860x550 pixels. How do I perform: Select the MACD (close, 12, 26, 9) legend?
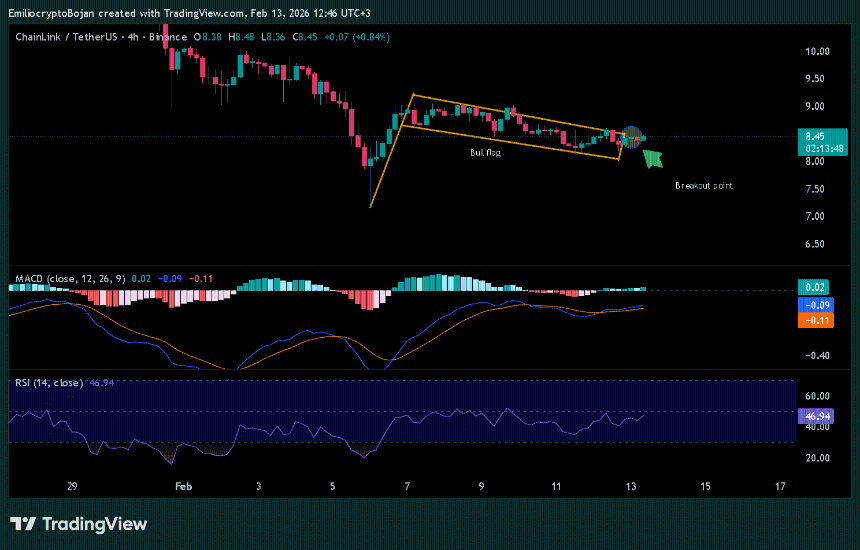click(70, 277)
